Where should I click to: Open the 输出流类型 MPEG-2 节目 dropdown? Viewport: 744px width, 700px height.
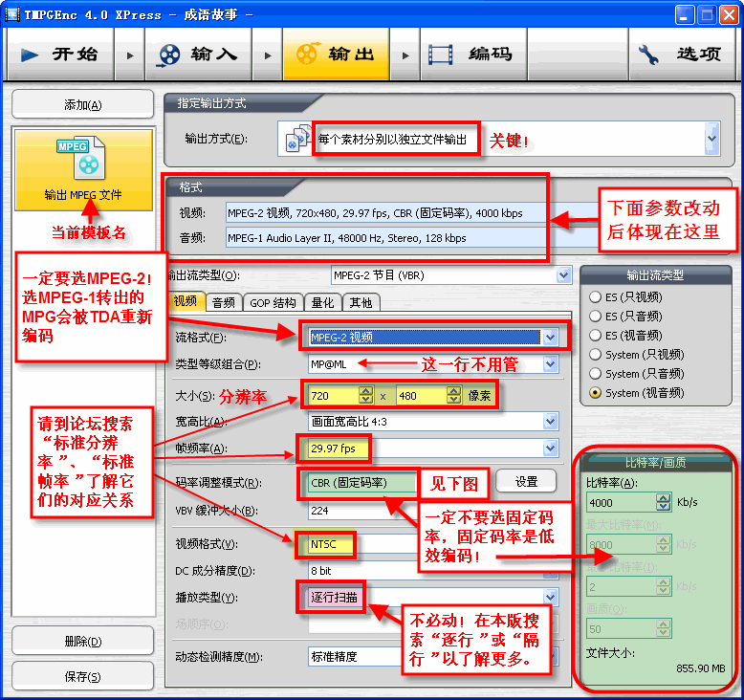[563, 275]
